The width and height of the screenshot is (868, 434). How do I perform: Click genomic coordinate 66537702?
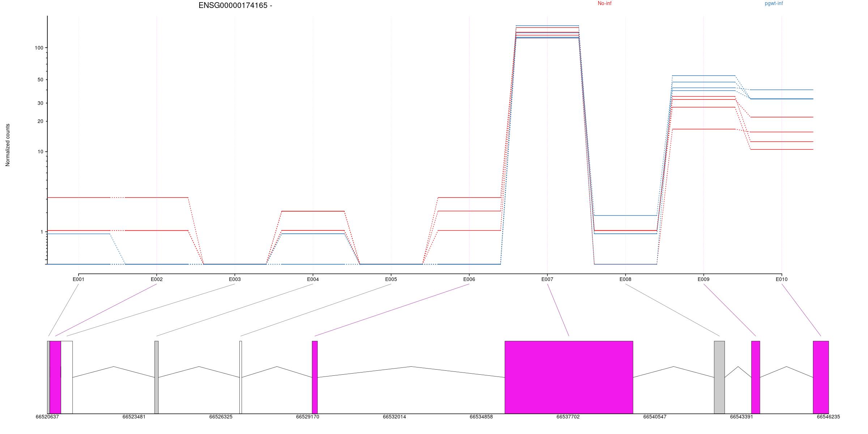(x=568, y=417)
